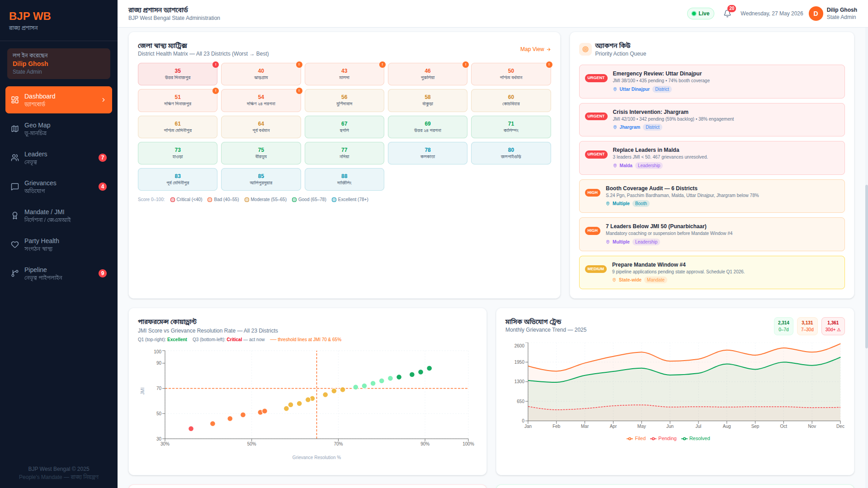Click location pin icon beside State-wide
The image size is (868, 488).
coord(614,280)
